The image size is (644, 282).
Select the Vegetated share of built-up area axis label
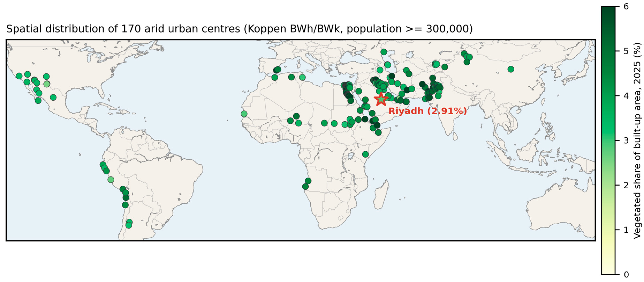637,141
